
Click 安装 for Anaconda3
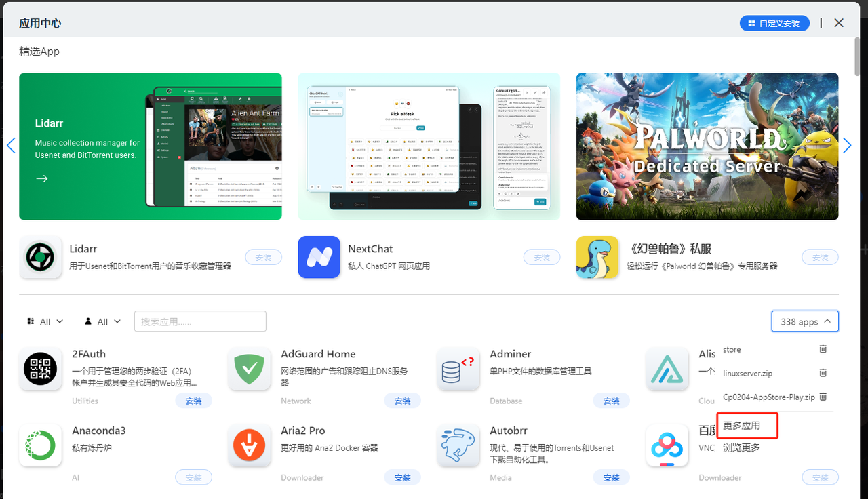[194, 477]
